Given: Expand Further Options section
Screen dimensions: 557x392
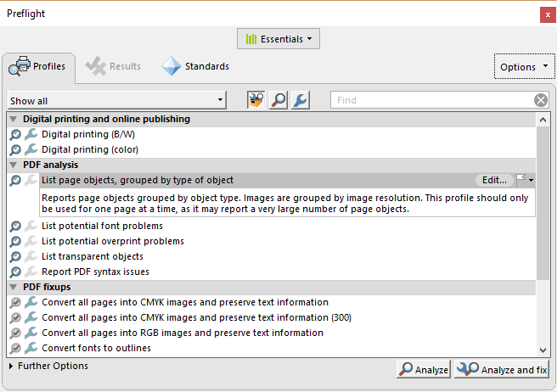Looking at the screenshot, I should coord(11,366).
